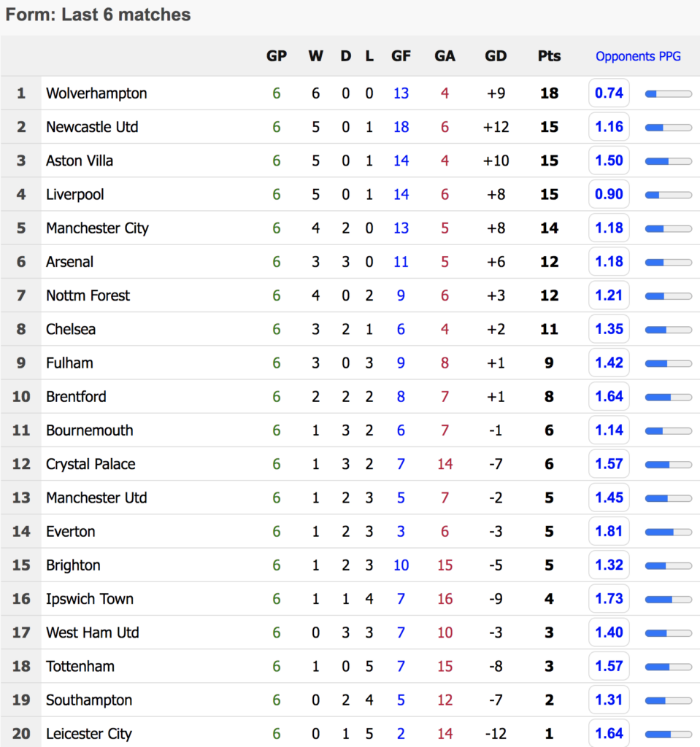Open Nottm Forest team entry
This screenshot has height=747, width=700.
(x=88, y=295)
